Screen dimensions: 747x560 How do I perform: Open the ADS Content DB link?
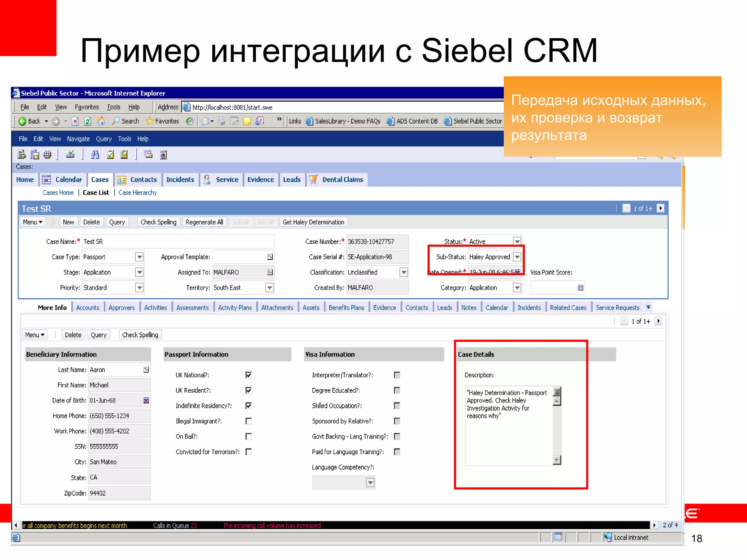(412, 121)
